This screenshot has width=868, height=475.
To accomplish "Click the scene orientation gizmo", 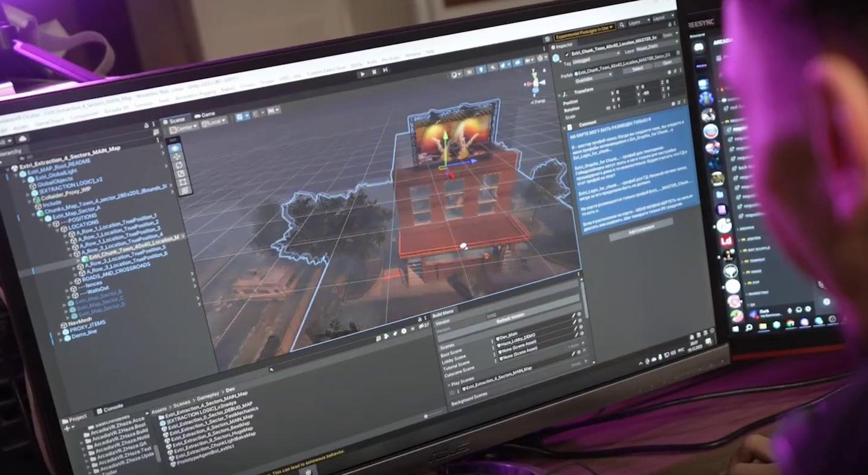I will pyautogui.click(x=535, y=84).
